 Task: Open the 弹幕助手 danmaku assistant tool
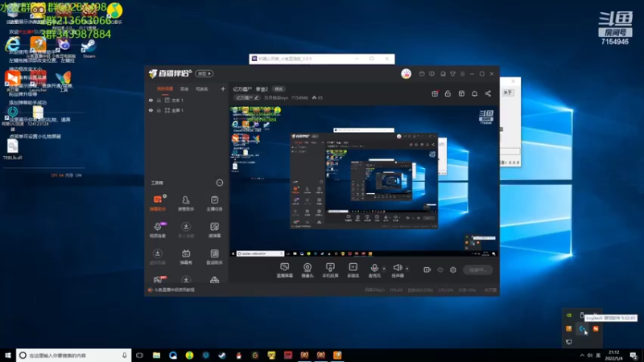tap(157, 203)
